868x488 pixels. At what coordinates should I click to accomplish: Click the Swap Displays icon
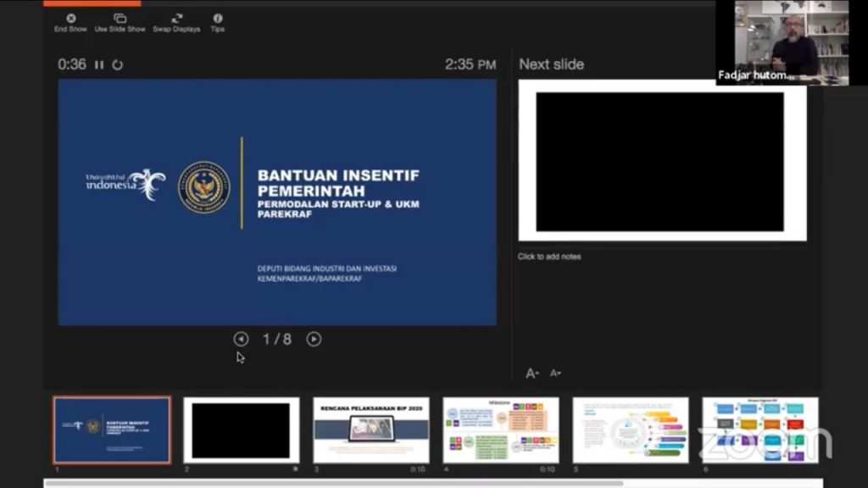[176, 19]
